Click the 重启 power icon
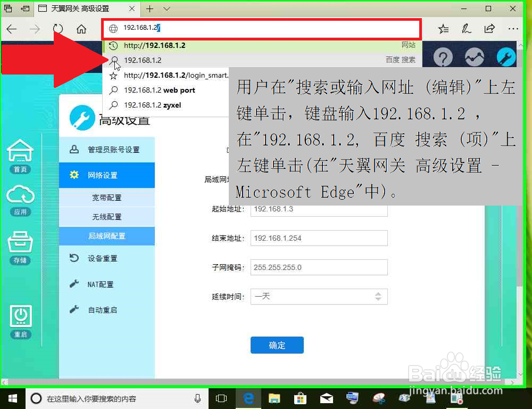This screenshot has width=532, height=409. [x=20, y=322]
